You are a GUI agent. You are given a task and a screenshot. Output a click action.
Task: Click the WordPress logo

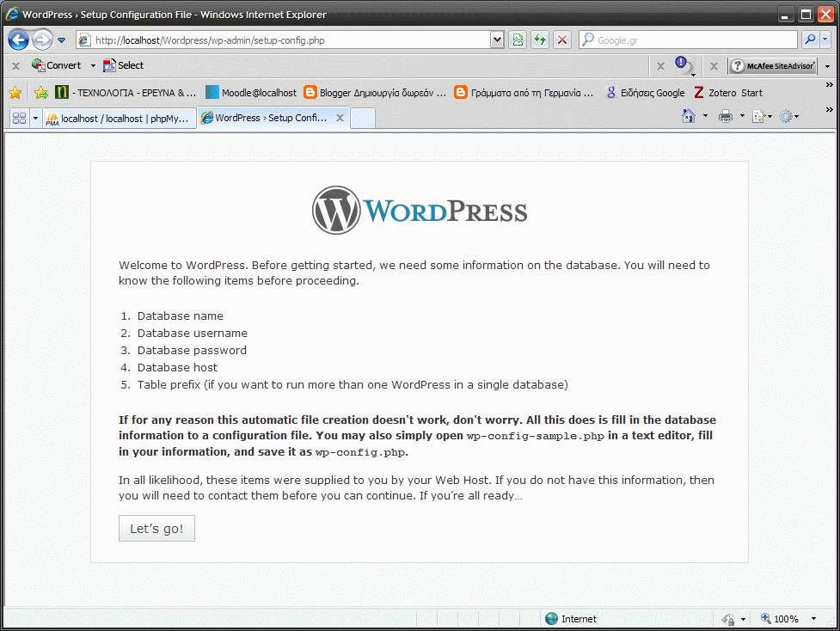[x=420, y=210]
